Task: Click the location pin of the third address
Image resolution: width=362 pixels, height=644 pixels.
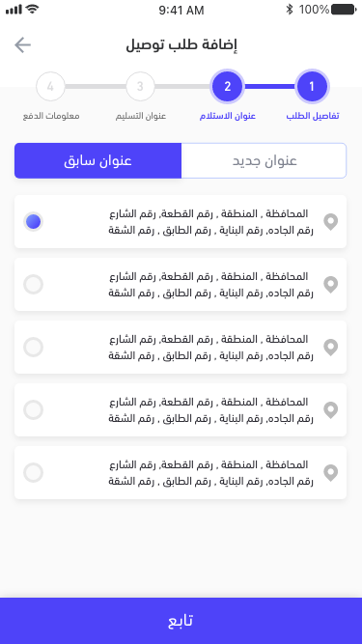Action: tap(330, 348)
